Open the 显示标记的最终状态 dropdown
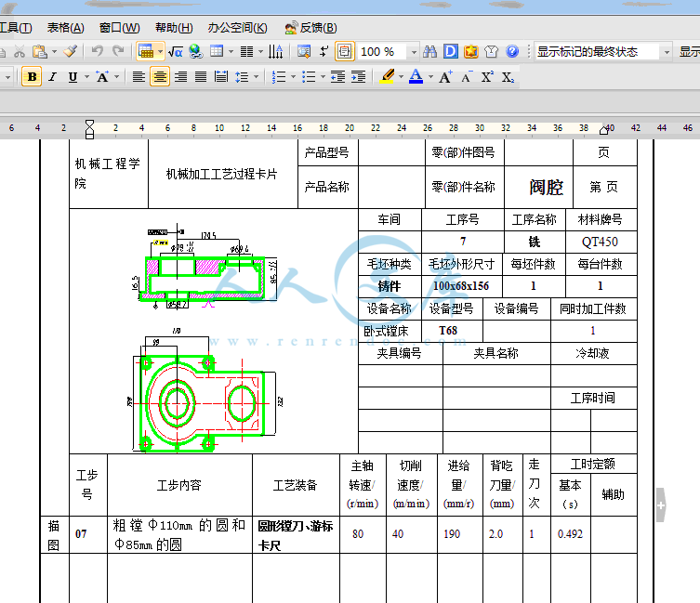This screenshot has height=603, width=700. (667, 52)
